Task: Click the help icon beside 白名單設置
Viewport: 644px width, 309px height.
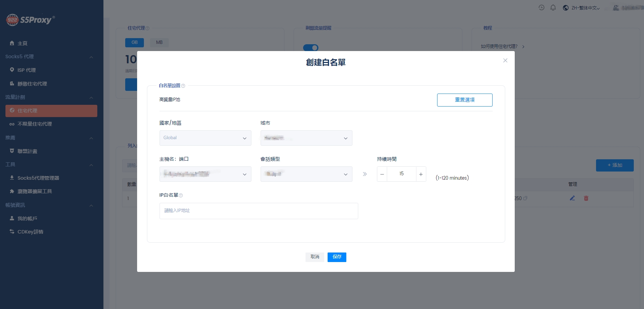Action: pyautogui.click(x=183, y=86)
